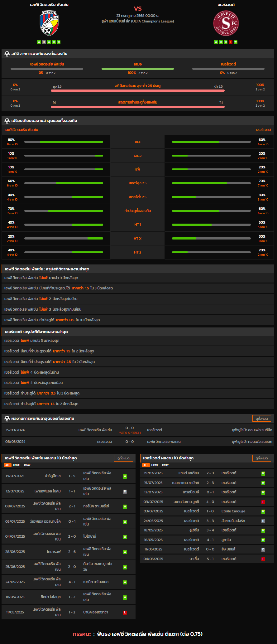Click the soccer ball icon in recent results comparison header

pos(7,121)
